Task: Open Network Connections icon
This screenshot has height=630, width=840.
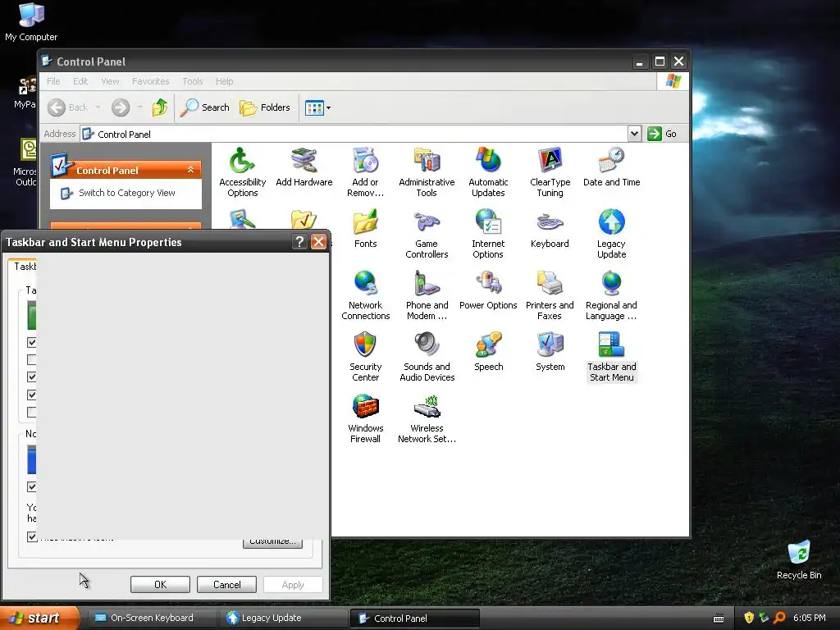Action: (x=365, y=295)
